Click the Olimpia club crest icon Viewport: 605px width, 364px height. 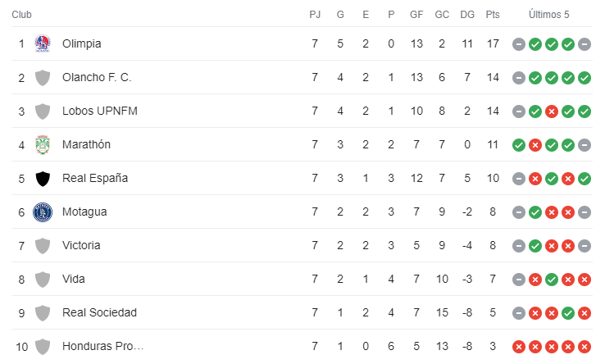click(43, 43)
